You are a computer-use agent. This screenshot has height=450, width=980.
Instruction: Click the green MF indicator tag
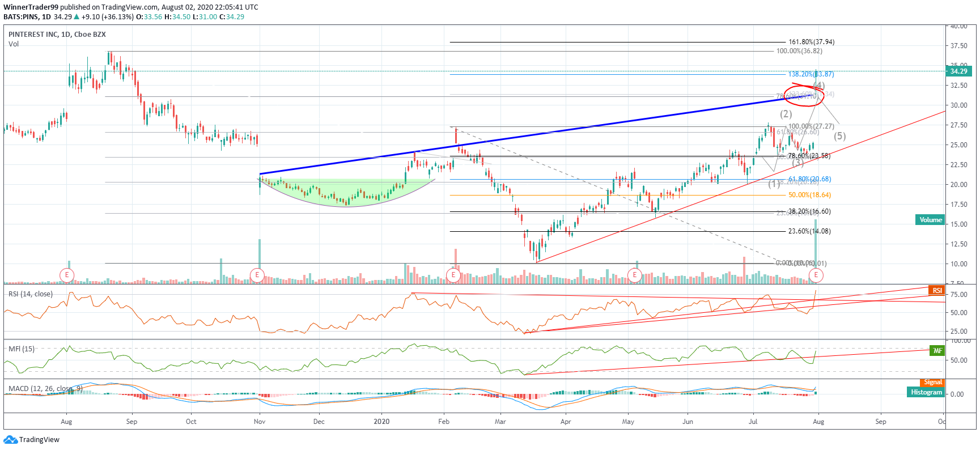[x=937, y=351]
